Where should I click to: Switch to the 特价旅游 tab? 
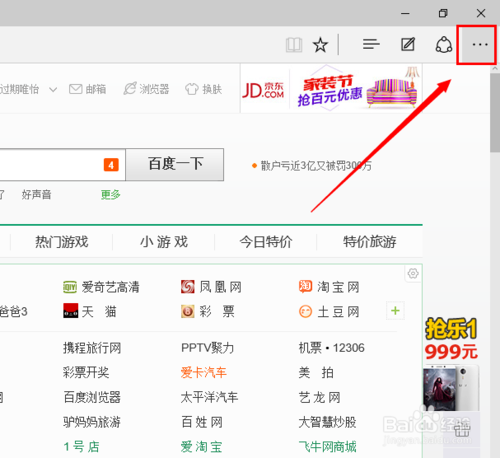(370, 242)
